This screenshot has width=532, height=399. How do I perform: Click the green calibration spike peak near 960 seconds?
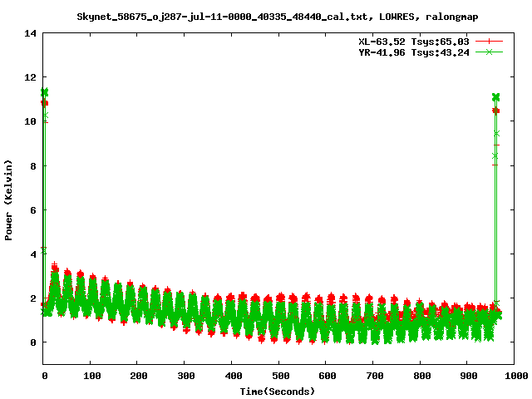point(495,97)
